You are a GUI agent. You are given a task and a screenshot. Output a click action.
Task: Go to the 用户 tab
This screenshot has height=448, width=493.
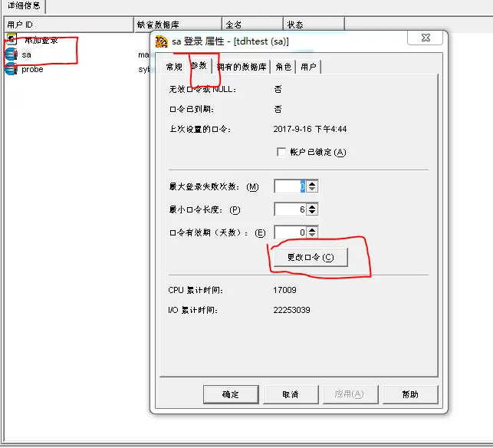[308, 67]
